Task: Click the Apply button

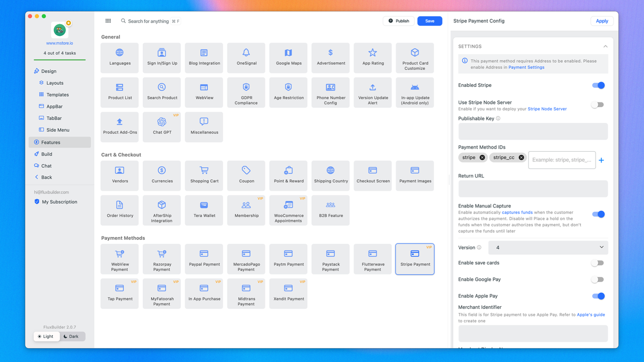Action: (602, 21)
